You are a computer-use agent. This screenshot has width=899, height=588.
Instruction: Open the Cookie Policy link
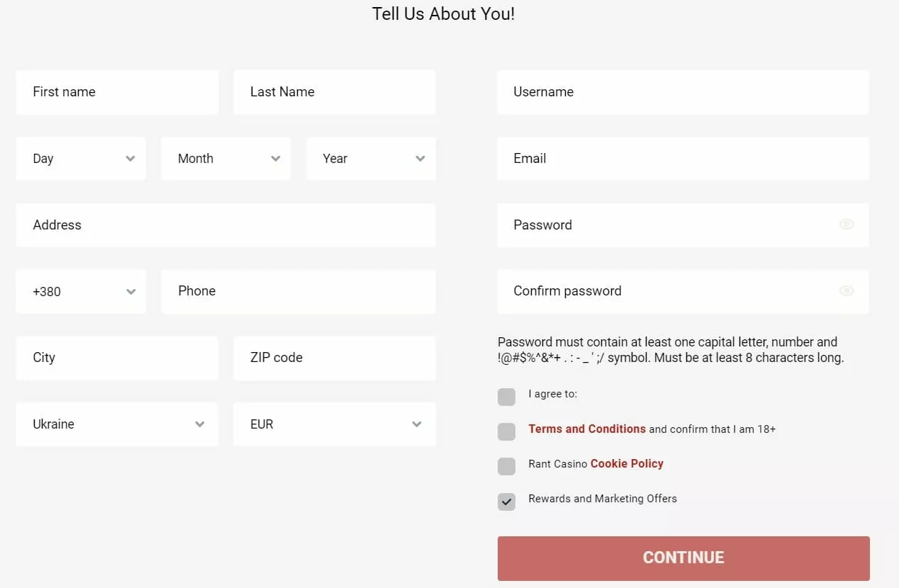coord(627,463)
